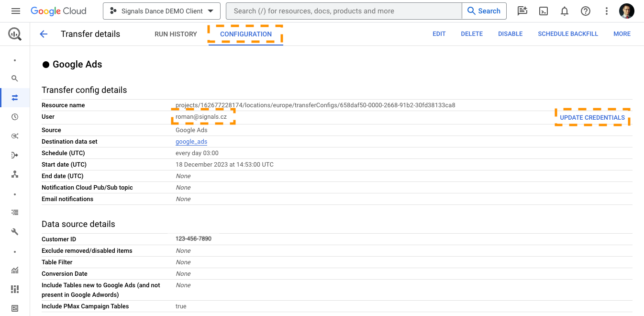
Task: Click the Google Cloud logo
Action: pos(58,11)
